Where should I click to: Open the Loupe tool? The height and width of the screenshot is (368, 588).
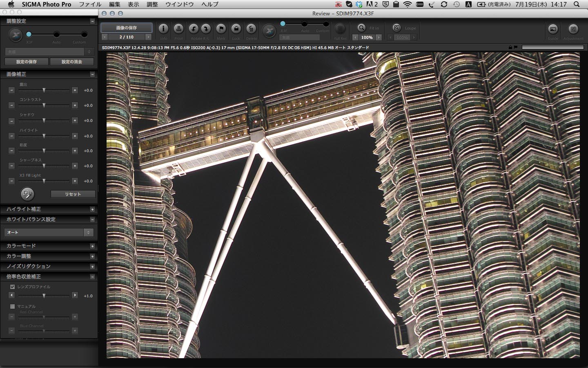[x=397, y=28]
